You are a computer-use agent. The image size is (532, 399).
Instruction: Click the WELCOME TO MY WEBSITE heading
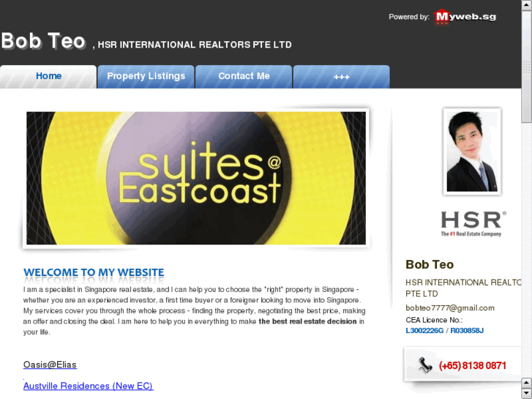[94, 272]
